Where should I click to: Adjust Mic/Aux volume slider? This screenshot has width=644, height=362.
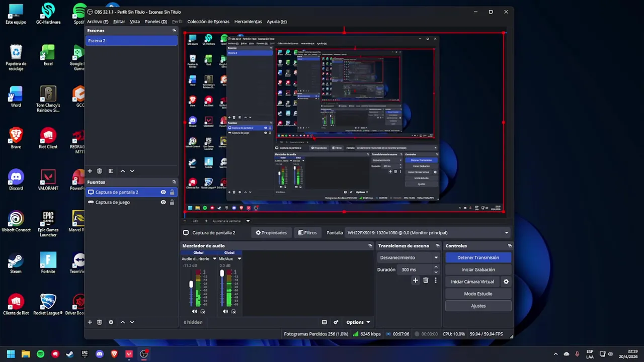click(222, 274)
